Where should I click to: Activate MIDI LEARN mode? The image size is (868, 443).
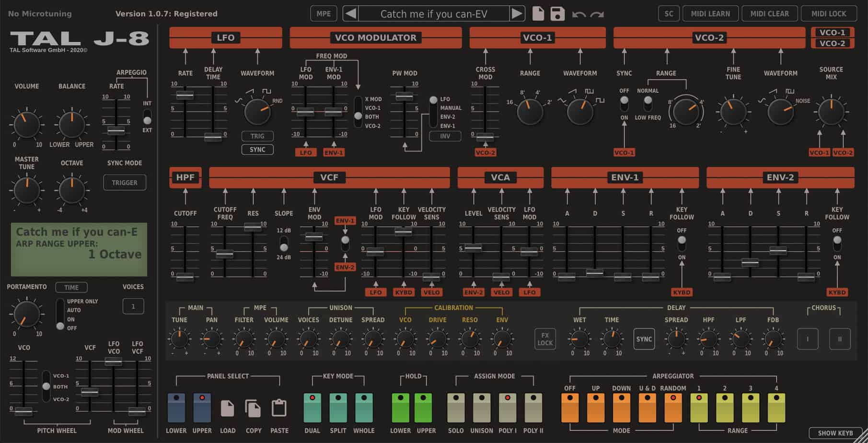click(711, 13)
